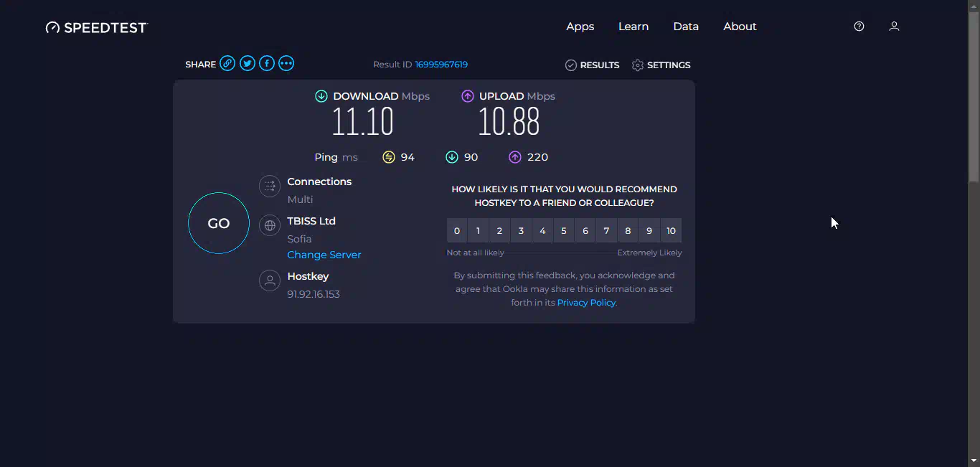
Task: Click the Sofia server location
Action: click(x=299, y=239)
